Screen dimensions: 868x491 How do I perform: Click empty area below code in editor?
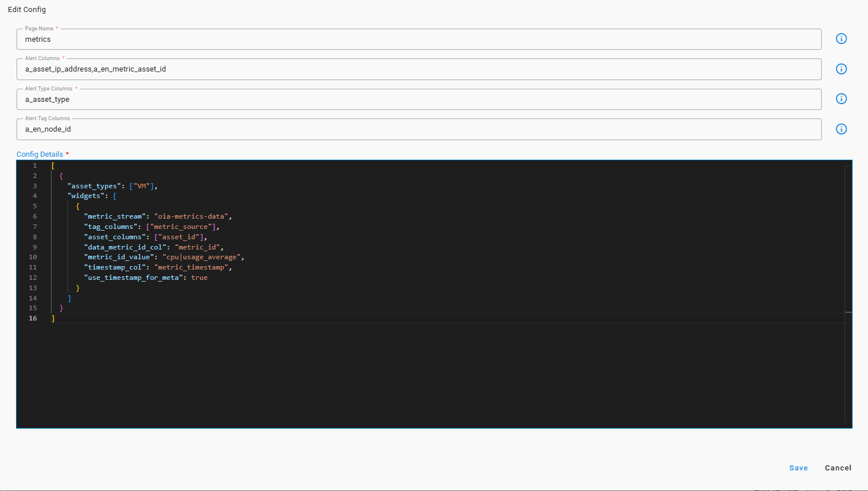[400, 378]
